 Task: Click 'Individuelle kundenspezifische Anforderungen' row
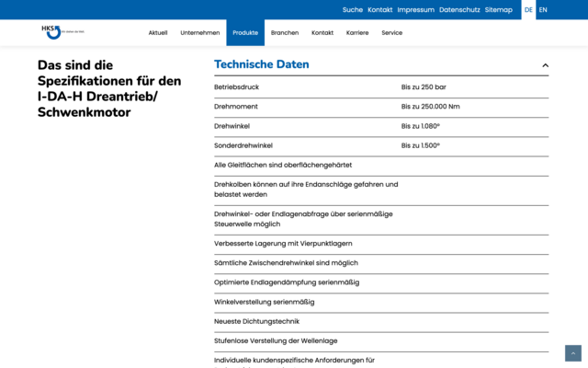pos(381,361)
